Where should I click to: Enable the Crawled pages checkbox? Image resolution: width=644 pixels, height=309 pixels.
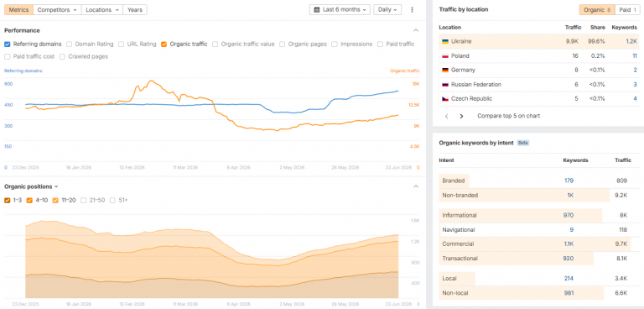[62, 57]
